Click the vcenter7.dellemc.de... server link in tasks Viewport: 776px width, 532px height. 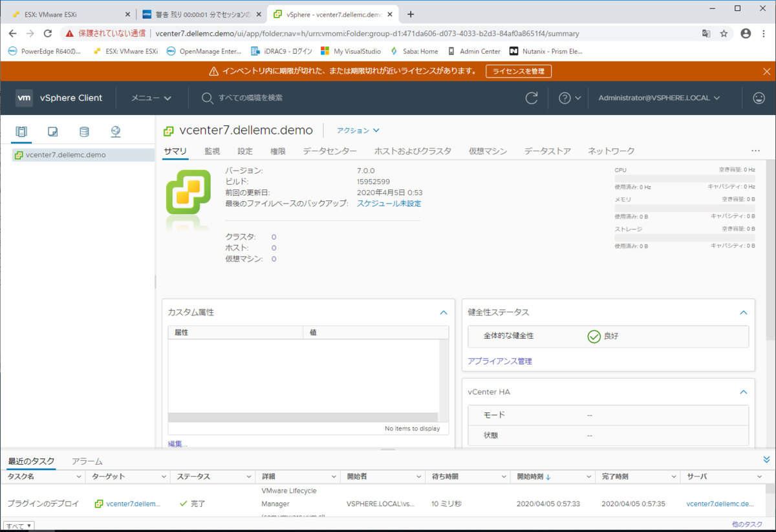pyautogui.click(x=720, y=504)
